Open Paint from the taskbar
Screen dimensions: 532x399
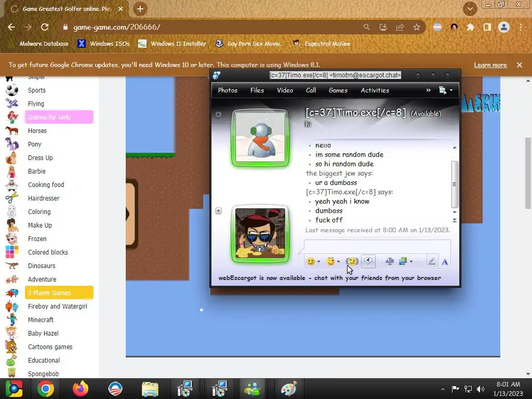pyautogui.click(x=289, y=389)
